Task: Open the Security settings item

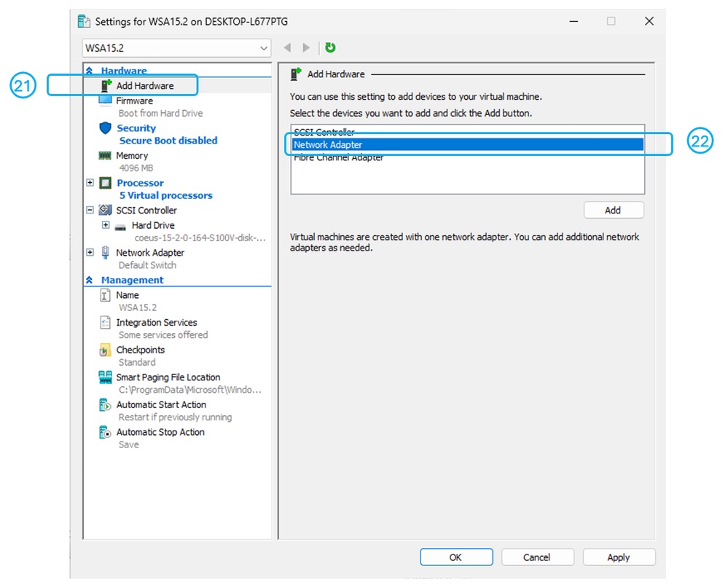Action: click(136, 128)
